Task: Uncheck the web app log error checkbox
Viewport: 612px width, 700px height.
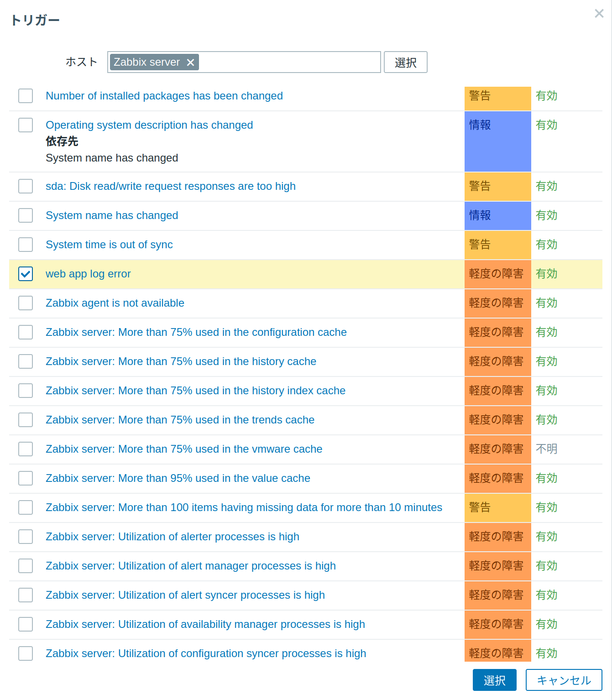Action: pyautogui.click(x=26, y=274)
